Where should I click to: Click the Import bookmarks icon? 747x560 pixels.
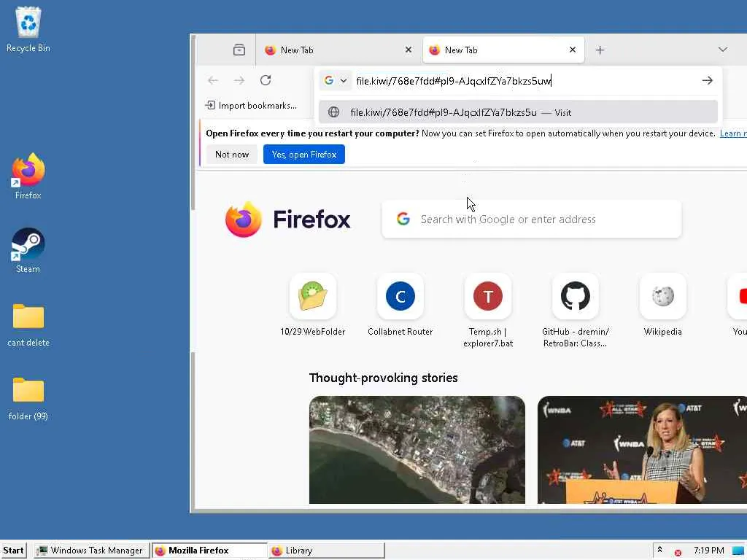coord(209,105)
